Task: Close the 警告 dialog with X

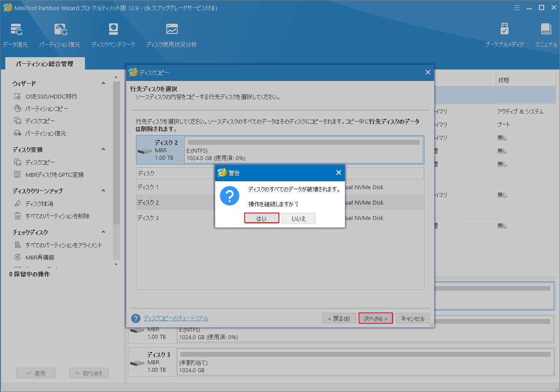Action: tap(338, 172)
